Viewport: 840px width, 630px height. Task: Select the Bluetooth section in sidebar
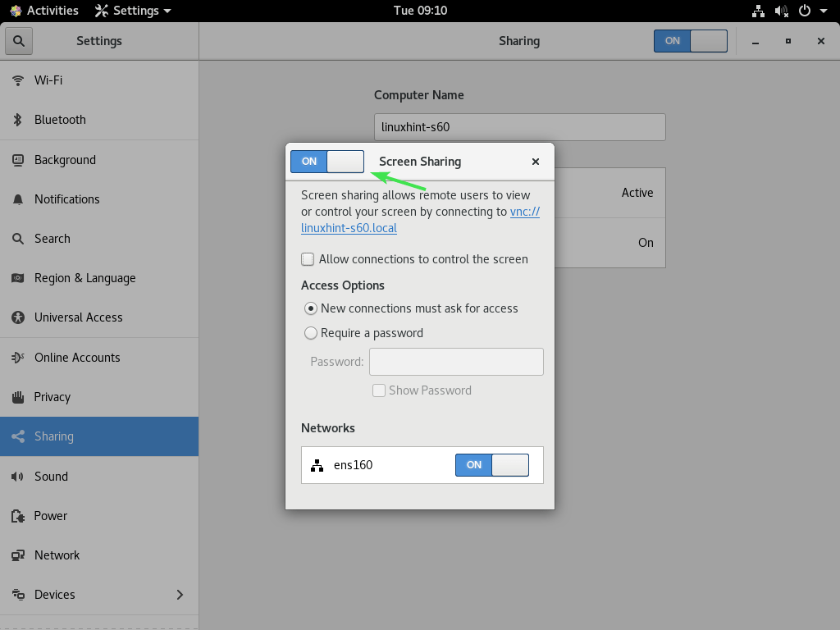click(x=61, y=120)
